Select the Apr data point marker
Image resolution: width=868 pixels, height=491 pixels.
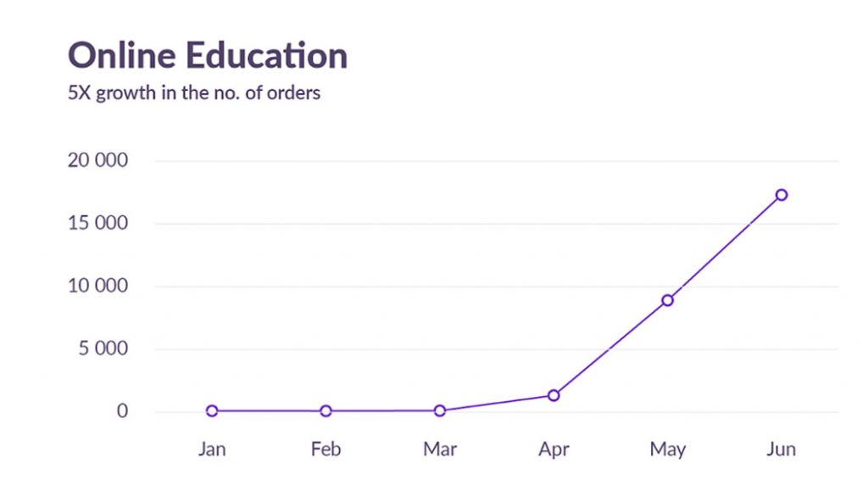pos(554,395)
